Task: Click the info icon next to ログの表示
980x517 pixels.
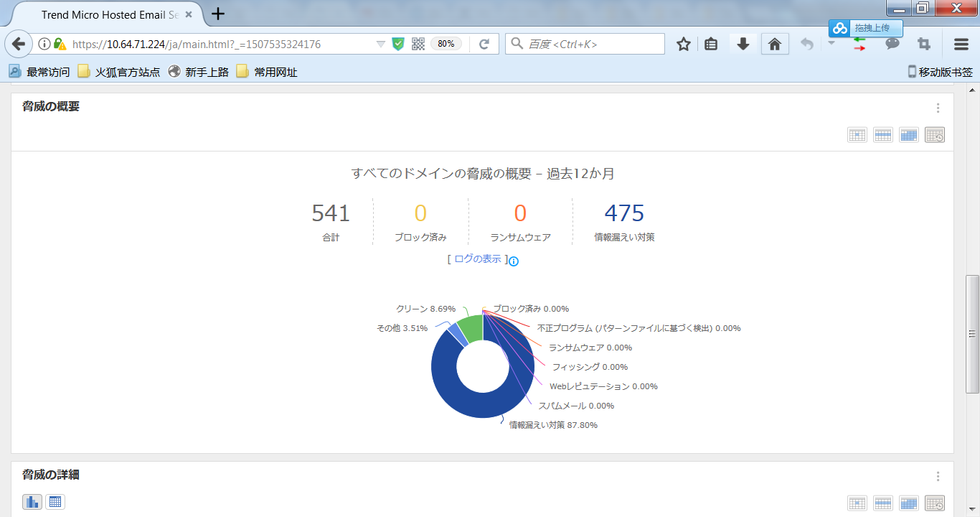Action: pyautogui.click(x=514, y=261)
